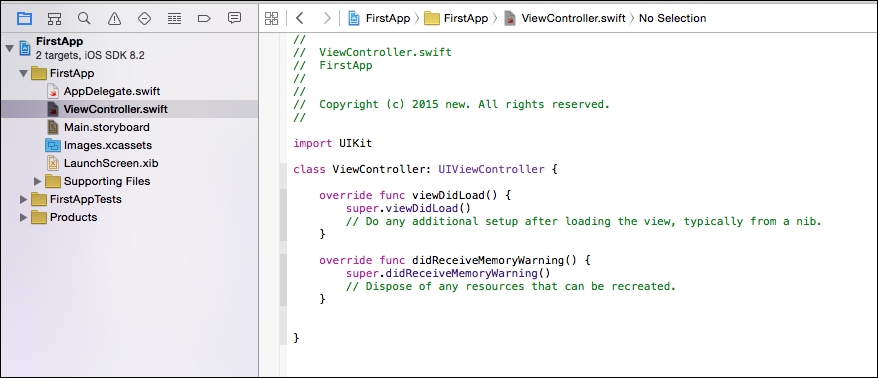This screenshot has height=378, width=878.
Task: Click the 'super.didReceiveMemoryWarning()' call
Action: (x=448, y=273)
